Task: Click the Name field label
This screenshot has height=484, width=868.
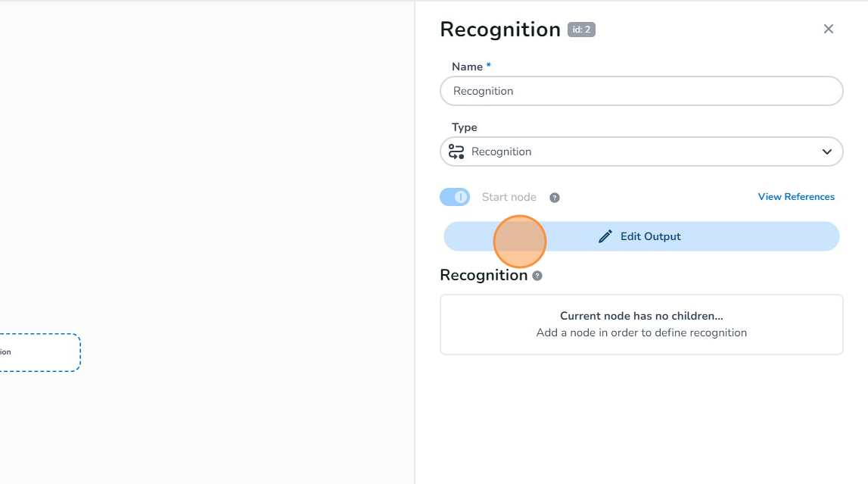Action: [467, 67]
